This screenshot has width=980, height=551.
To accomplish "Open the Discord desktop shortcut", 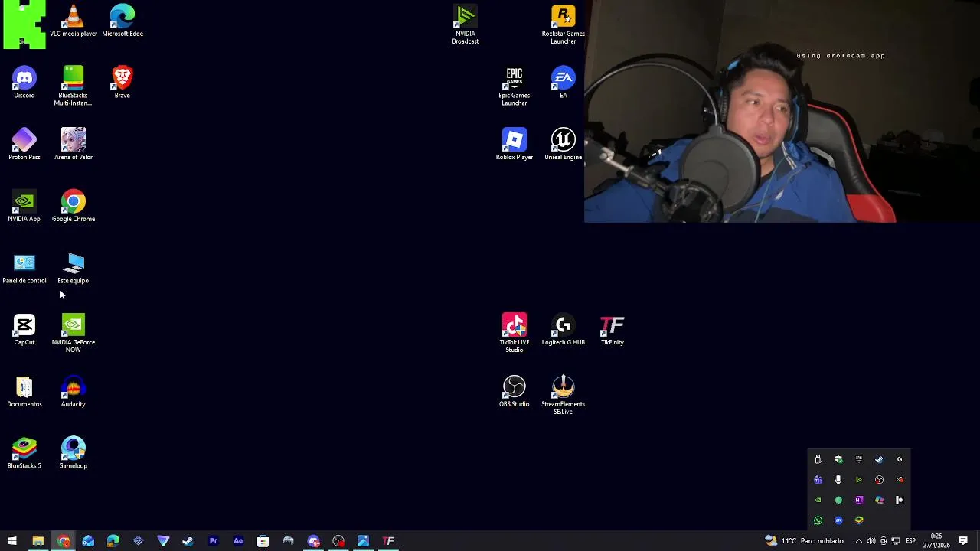I will tap(24, 83).
